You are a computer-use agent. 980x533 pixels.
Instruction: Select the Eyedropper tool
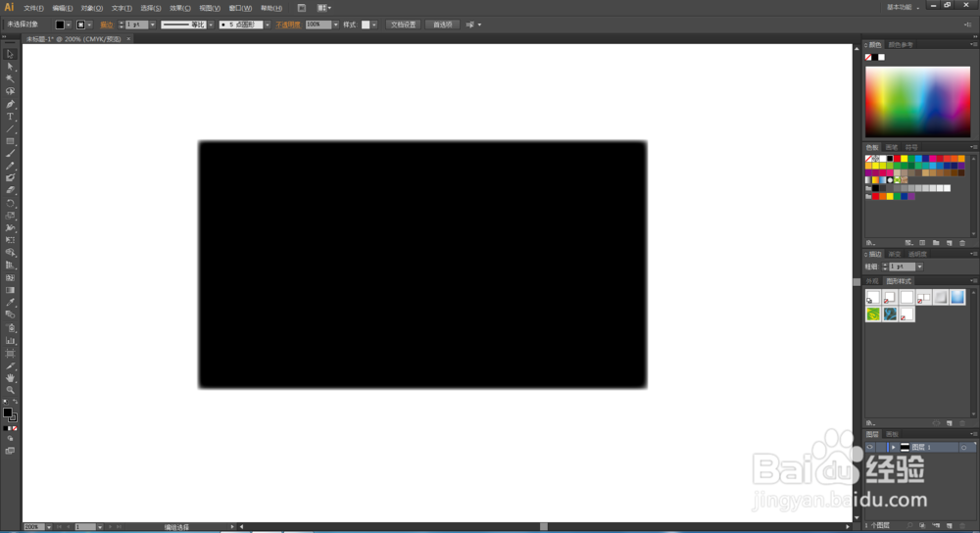(x=10, y=303)
